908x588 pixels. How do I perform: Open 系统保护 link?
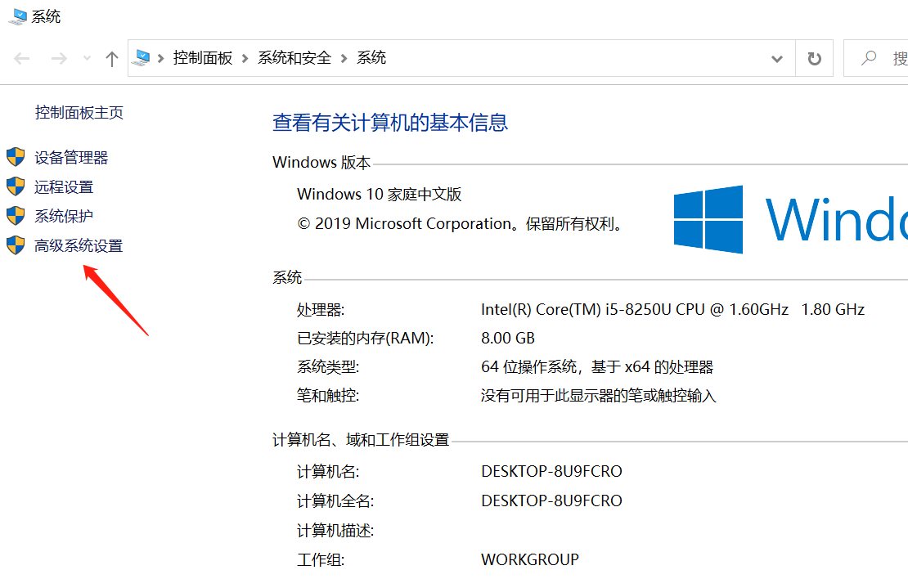64,216
